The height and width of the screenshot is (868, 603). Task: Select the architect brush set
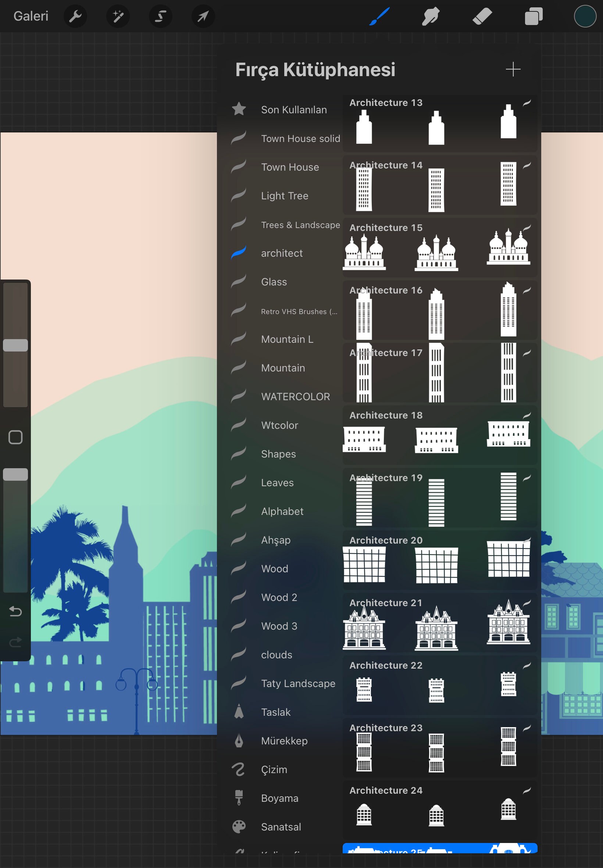[x=282, y=253]
